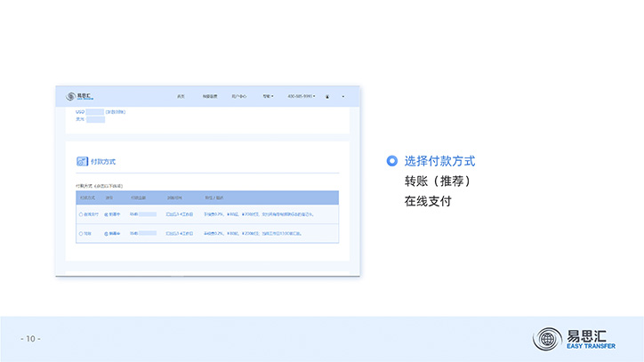Click the currency icon in 转账 row
Screen dimensions: 644x362
pyautogui.click(x=108, y=233)
